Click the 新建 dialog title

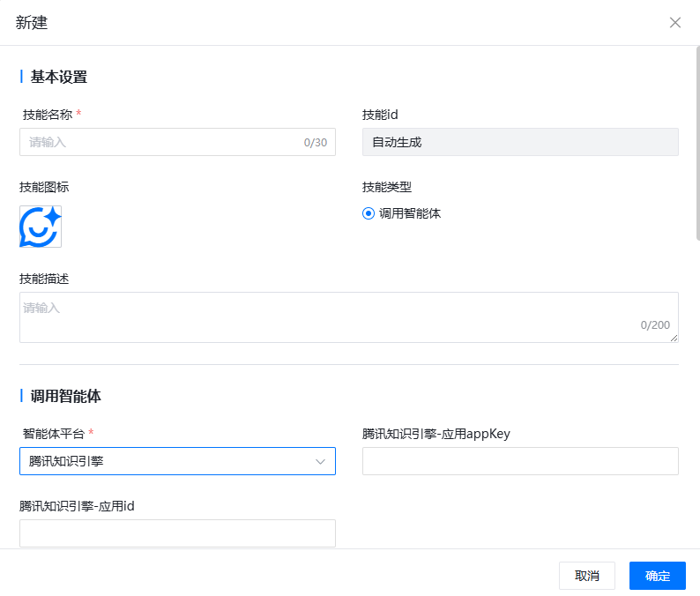pos(32,23)
